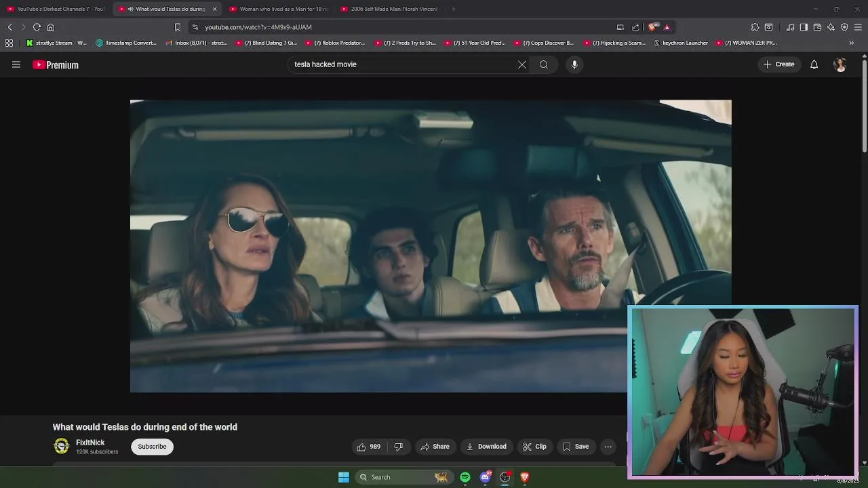This screenshot has height=488, width=868.
Task: Create a Clip of the video
Action: click(x=534, y=447)
